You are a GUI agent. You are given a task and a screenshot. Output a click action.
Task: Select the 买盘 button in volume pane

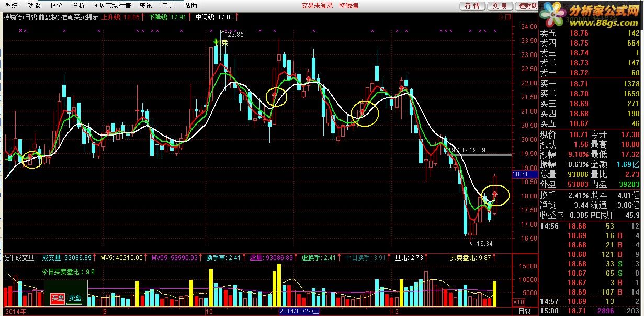point(57,298)
